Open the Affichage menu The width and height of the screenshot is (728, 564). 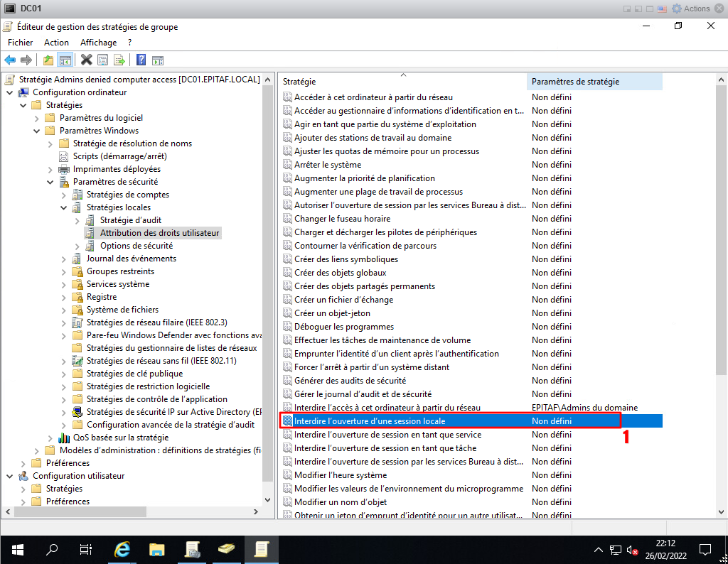[98, 43]
